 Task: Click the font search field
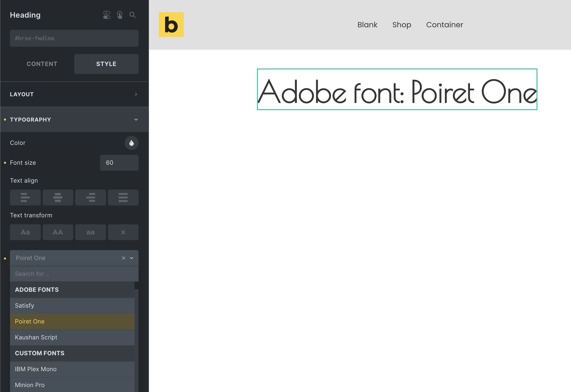(x=74, y=274)
